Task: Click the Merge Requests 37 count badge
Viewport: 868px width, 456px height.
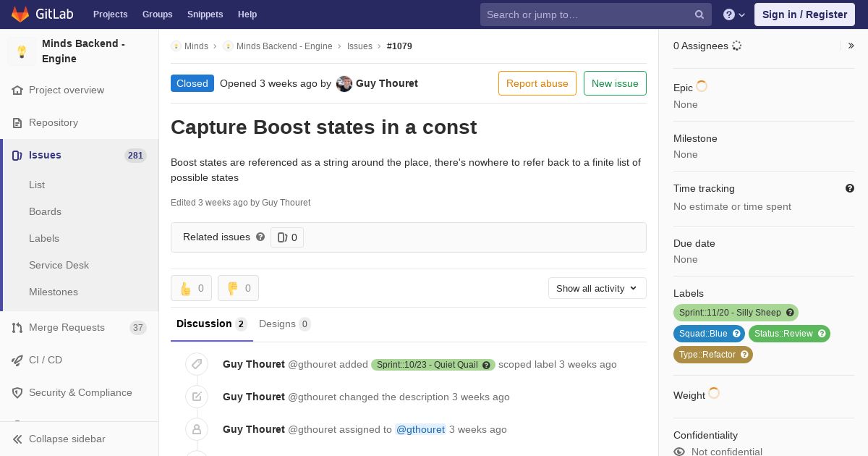Action: [137, 328]
